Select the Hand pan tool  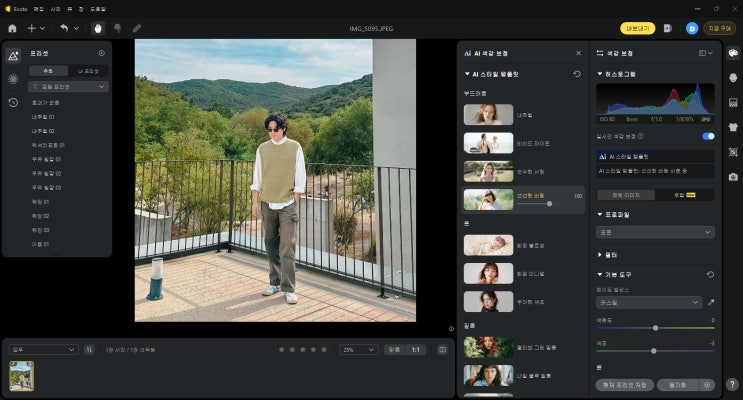[98, 28]
